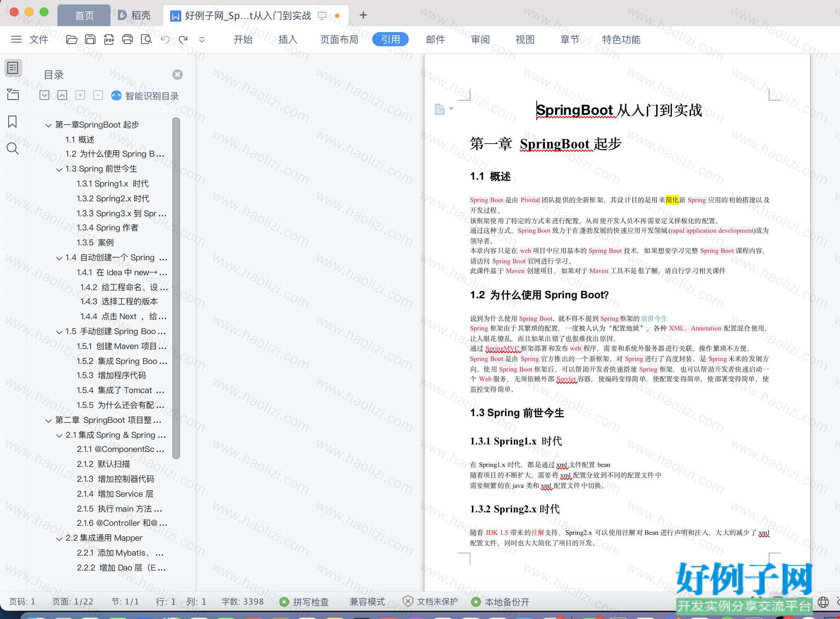Switch to 视图 ribbon tab

coord(525,40)
